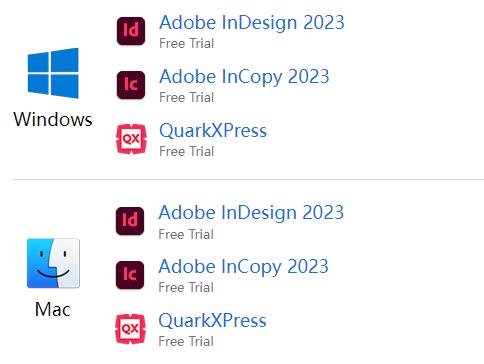Screen dimensions: 484x364
Task: Open QuarkXPress link in Windows section
Action: point(213,130)
